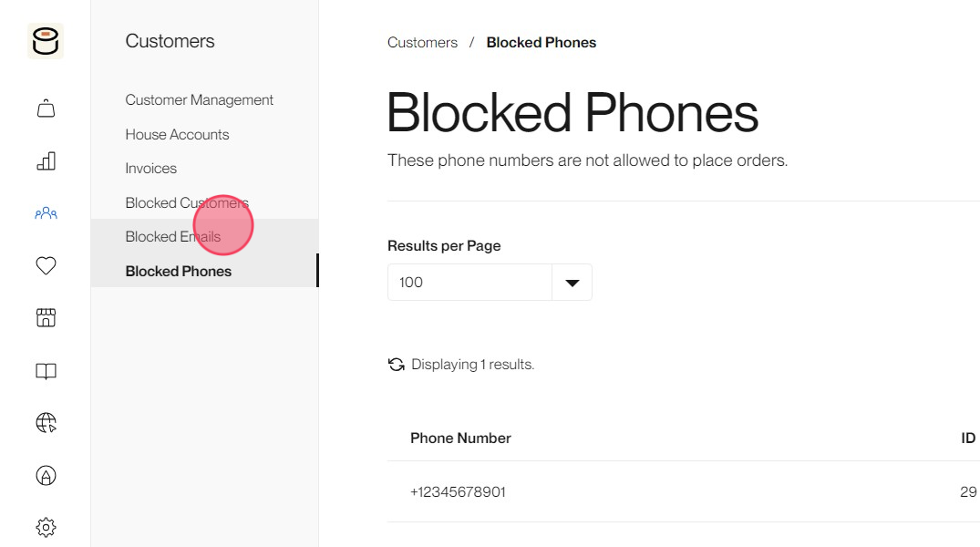Go to Customer Management in side menu

click(x=199, y=100)
